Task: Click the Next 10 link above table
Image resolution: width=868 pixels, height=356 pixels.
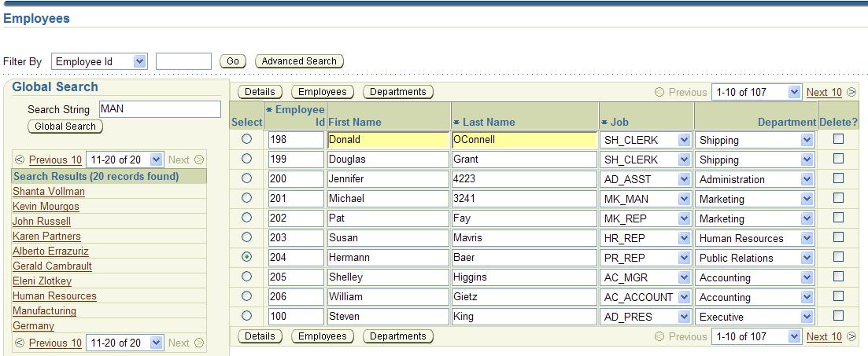Action: coord(823,93)
